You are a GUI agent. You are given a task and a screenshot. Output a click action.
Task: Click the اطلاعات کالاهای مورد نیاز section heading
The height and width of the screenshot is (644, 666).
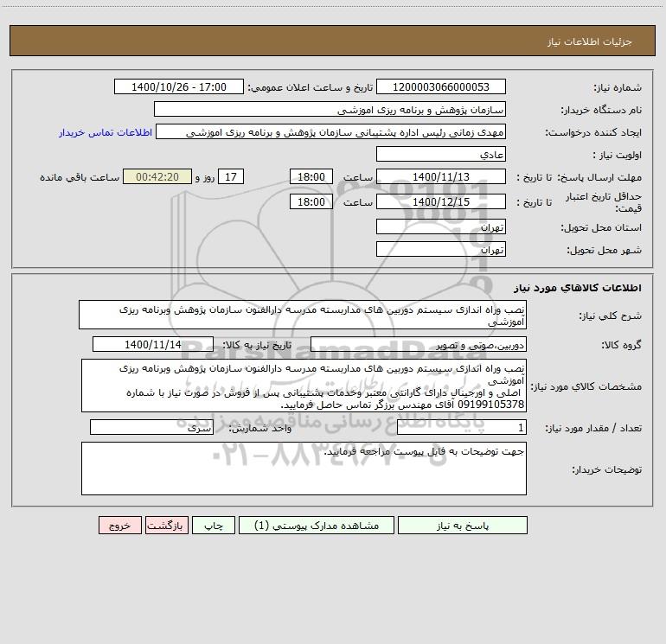[577, 288]
